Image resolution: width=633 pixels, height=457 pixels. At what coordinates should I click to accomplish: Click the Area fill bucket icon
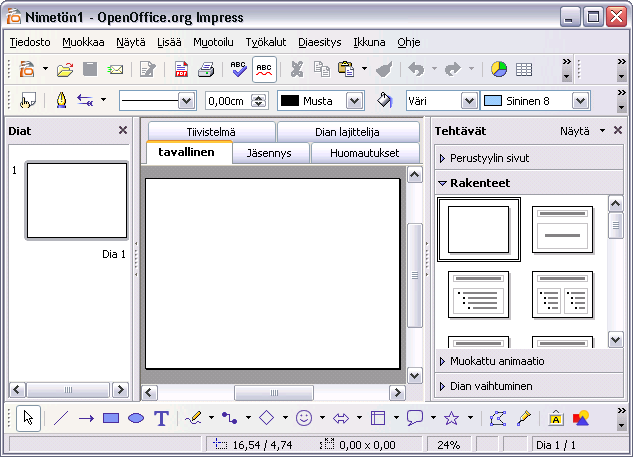click(384, 100)
